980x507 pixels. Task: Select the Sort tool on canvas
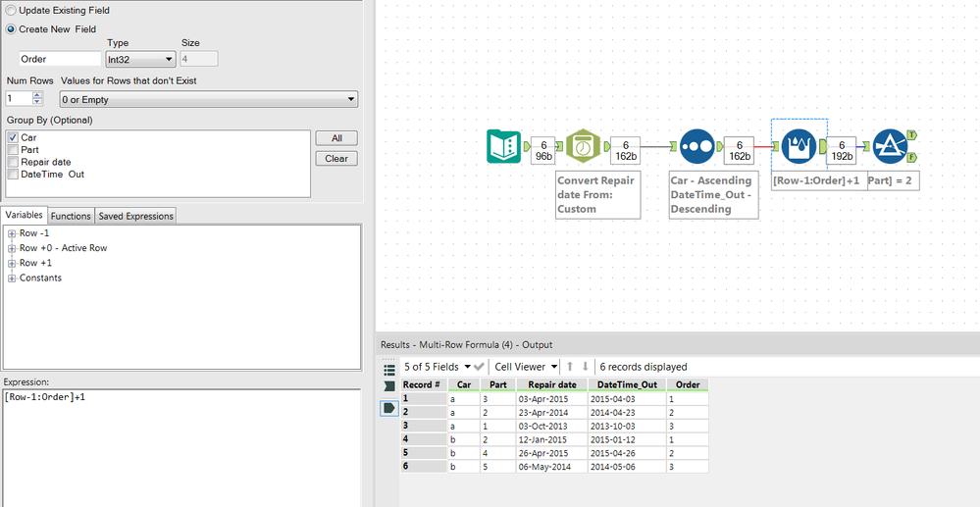click(696, 146)
